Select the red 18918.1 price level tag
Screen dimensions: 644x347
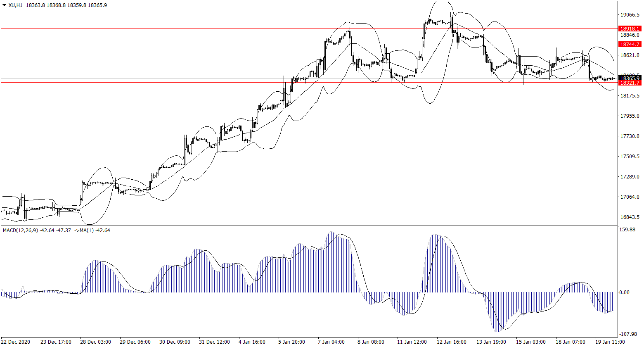coord(630,29)
